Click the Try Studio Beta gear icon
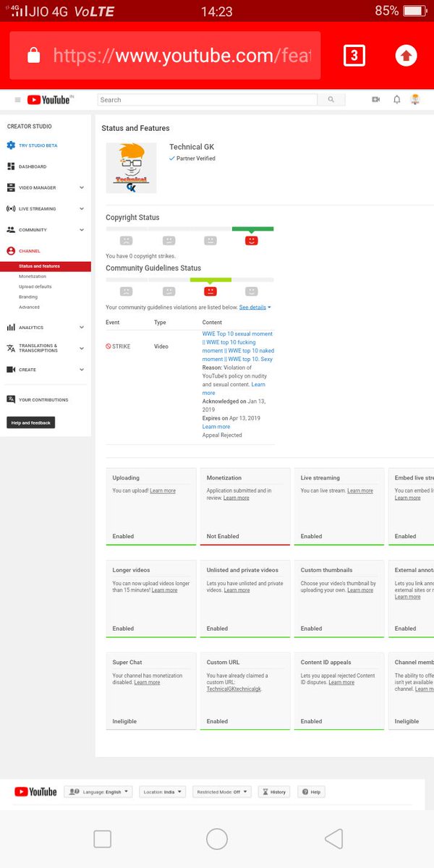This screenshot has height=868, width=434. pyautogui.click(x=11, y=145)
